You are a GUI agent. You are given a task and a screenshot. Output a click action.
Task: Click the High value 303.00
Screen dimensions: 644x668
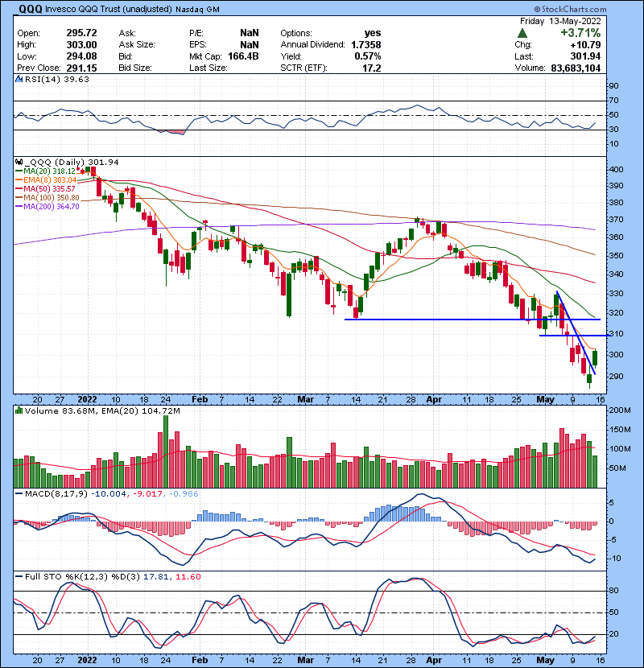click(x=81, y=45)
